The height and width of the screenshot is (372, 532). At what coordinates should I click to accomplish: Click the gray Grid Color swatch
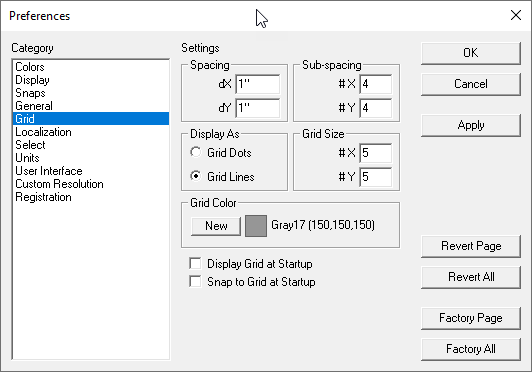[x=256, y=226]
